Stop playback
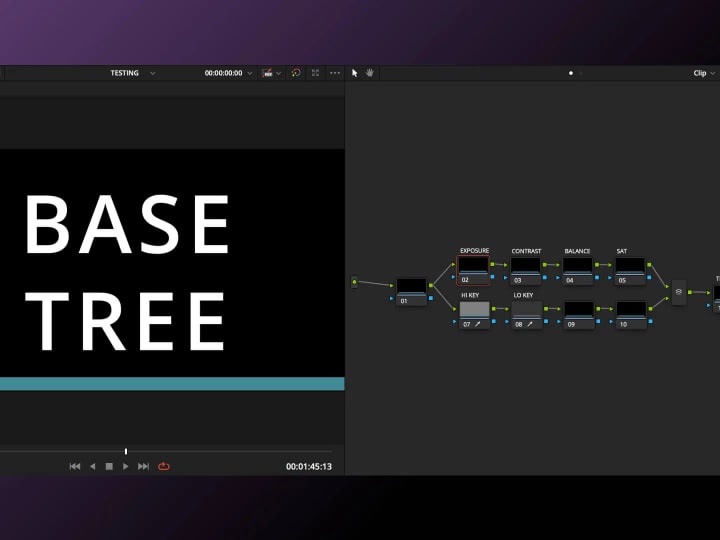The width and height of the screenshot is (720, 540). click(x=109, y=467)
